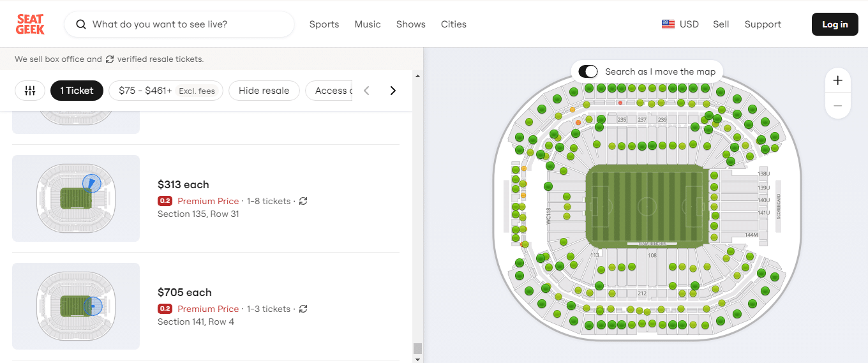Select the Section 135 seat view thumbnail
The height and width of the screenshot is (363, 868).
tap(76, 198)
